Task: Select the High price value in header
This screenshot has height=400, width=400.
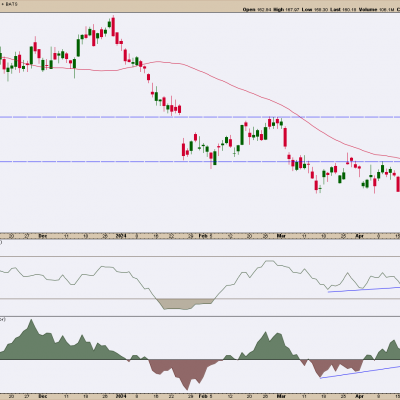Action: tap(293, 10)
